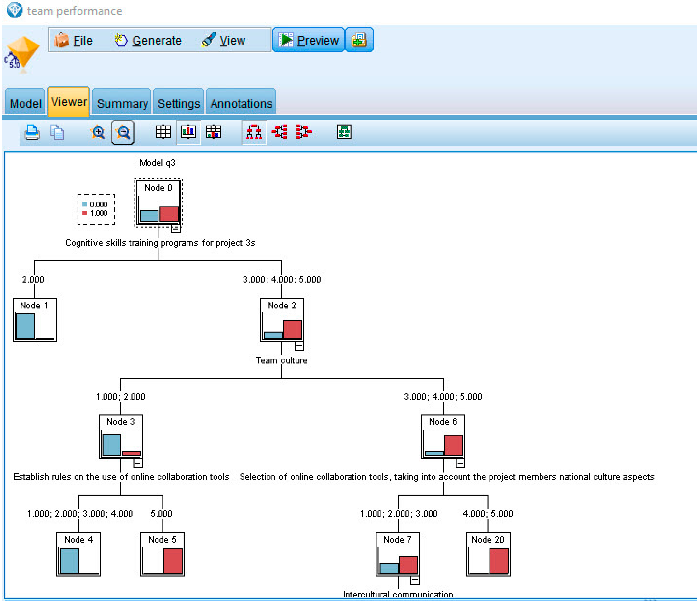The height and width of the screenshot is (604, 700).
Task: Click the Copy icon in viewer toolbar
Action: click(57, 132)
